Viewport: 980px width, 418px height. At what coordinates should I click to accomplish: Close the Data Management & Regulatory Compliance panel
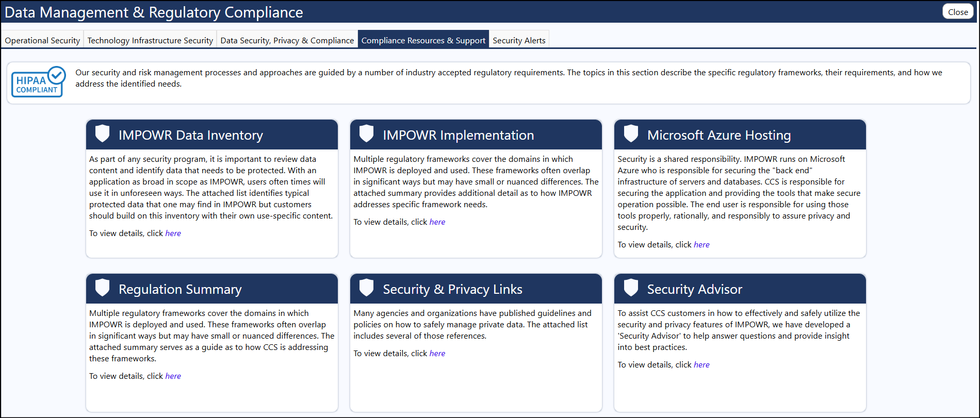(x=958, y=12)
